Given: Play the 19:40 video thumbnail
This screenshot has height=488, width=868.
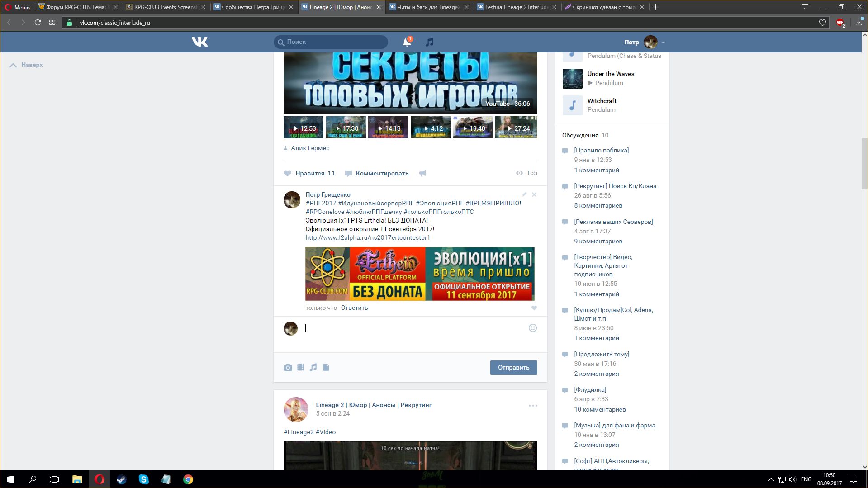Looking at the screenshot, I should coord(473,128).
